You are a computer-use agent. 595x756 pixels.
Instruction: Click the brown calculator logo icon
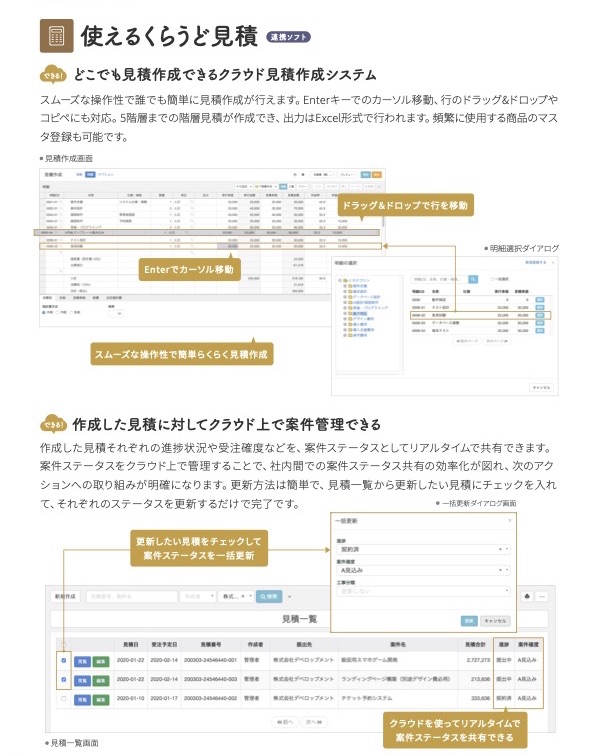(56, 36)
